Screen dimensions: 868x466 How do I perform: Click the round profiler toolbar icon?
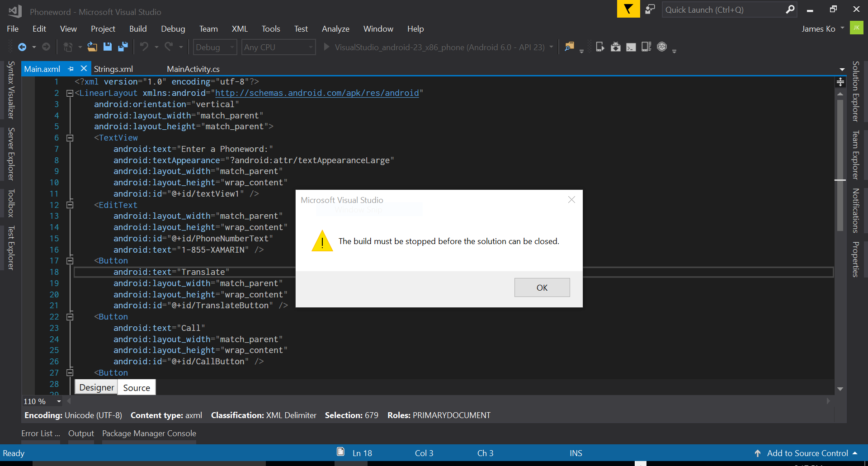tap(662, 47)
